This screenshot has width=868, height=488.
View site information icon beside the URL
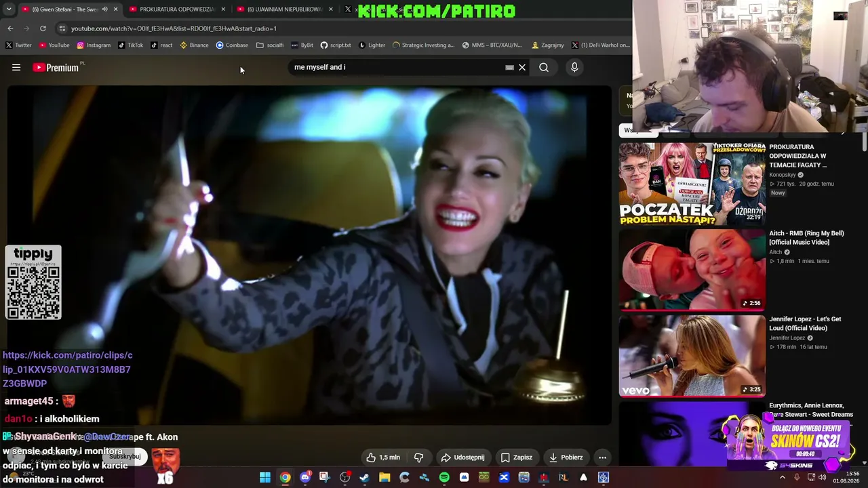(62, 28)
